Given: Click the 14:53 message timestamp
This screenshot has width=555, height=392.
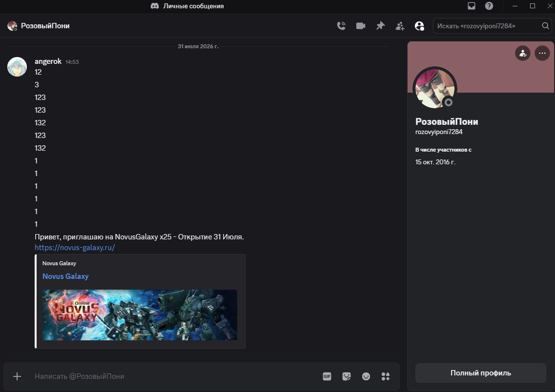Looking at the screenshot, I should pos(72,62).
